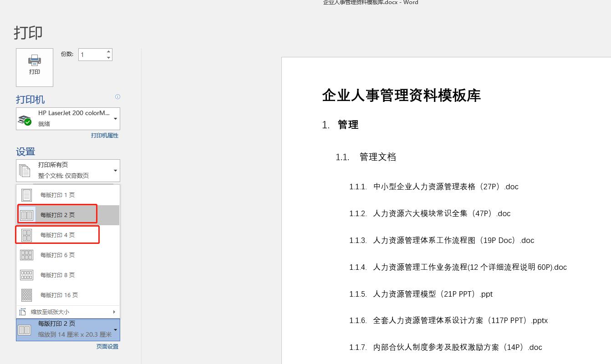The height and width of the screenshot is (364, 611).
Task: Click the printer icon with green ready checkmark
Action: tap(25, 119)
